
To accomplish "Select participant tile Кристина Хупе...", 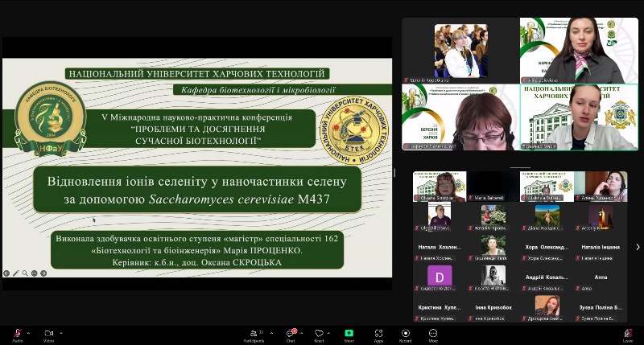I will [440, 308].
